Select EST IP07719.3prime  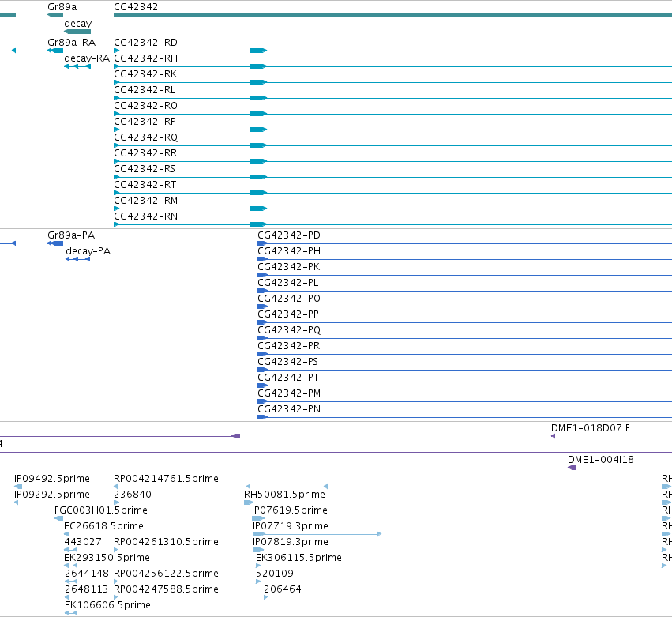click(291, 526)
